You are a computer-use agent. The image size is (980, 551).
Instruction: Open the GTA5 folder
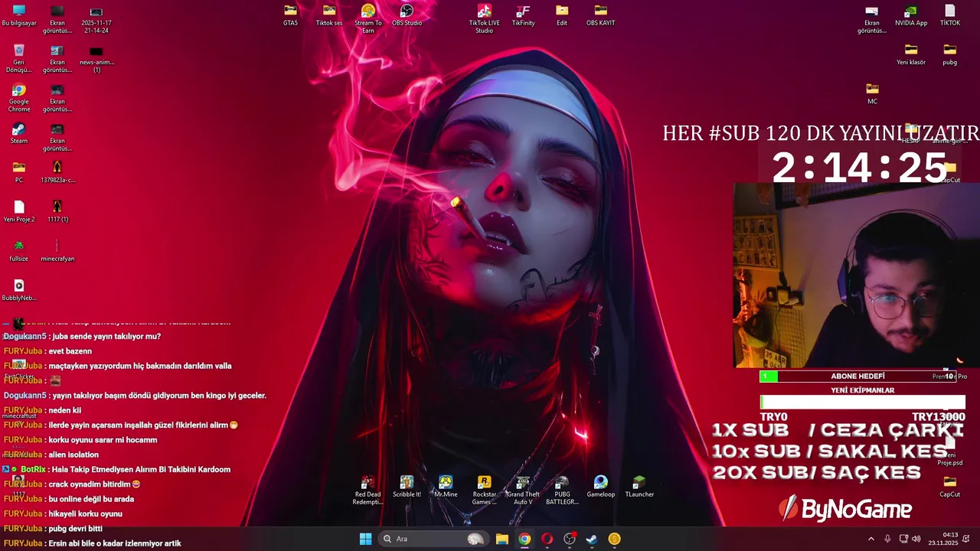click(x=290, y=15)
